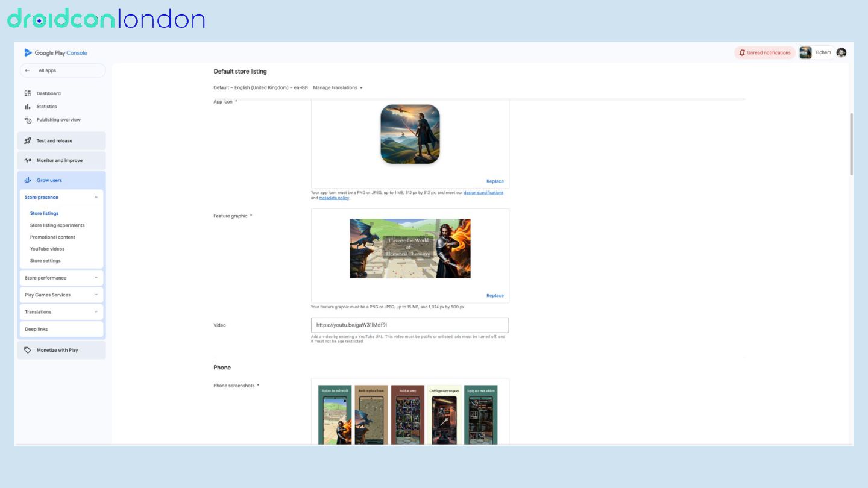Viewport: 868px width, 488px height.
Task: Click the Publishing overview clock icon
Action: [28, 120]
